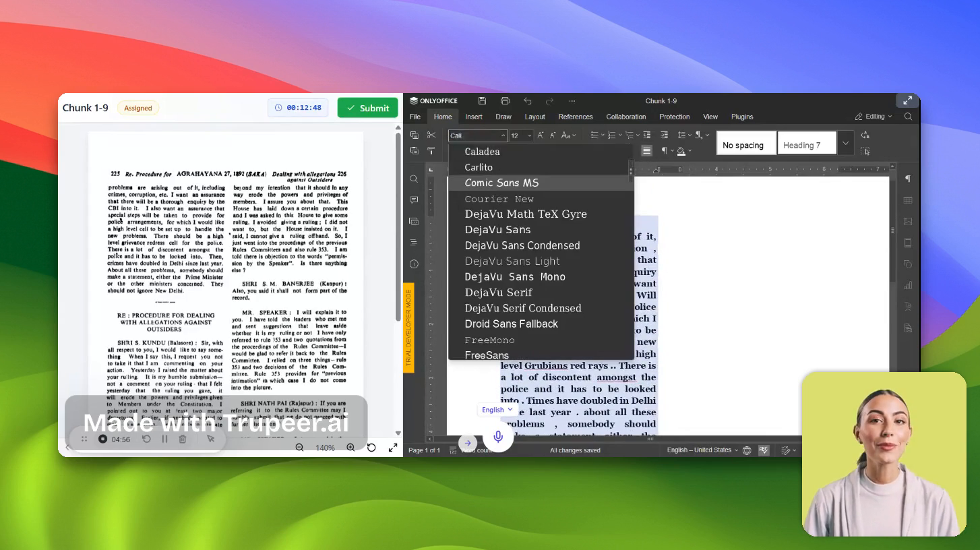Image resolution: width=980 pixels, height=550 pixels.
Task: Open the Change Case dropdown
Action: tap(569, 135)
